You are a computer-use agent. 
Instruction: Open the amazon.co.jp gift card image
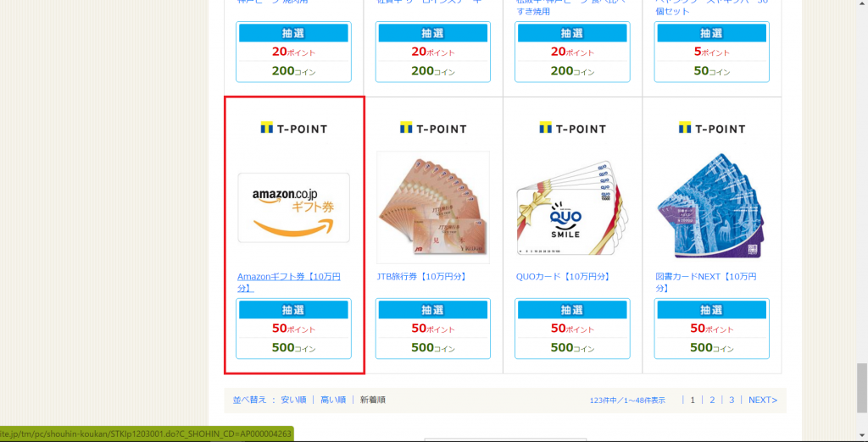click(x=293, y=207)
